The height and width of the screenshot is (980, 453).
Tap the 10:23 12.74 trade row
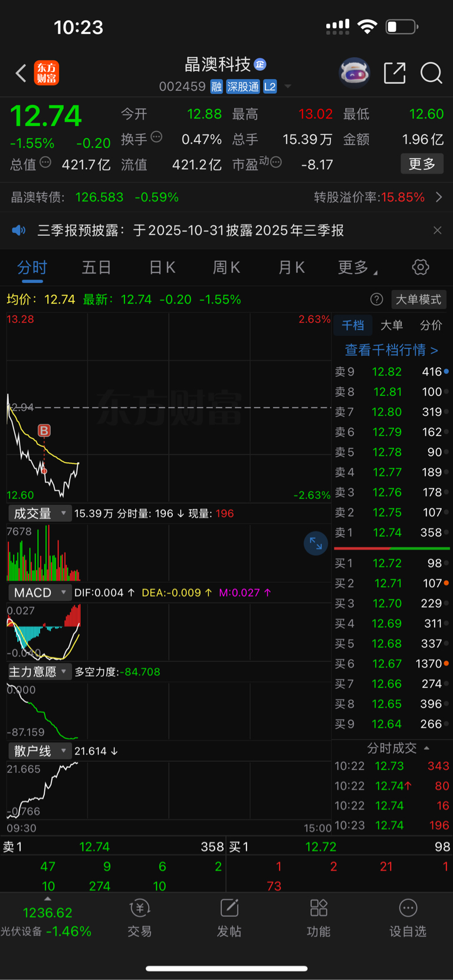click(392, 826)
